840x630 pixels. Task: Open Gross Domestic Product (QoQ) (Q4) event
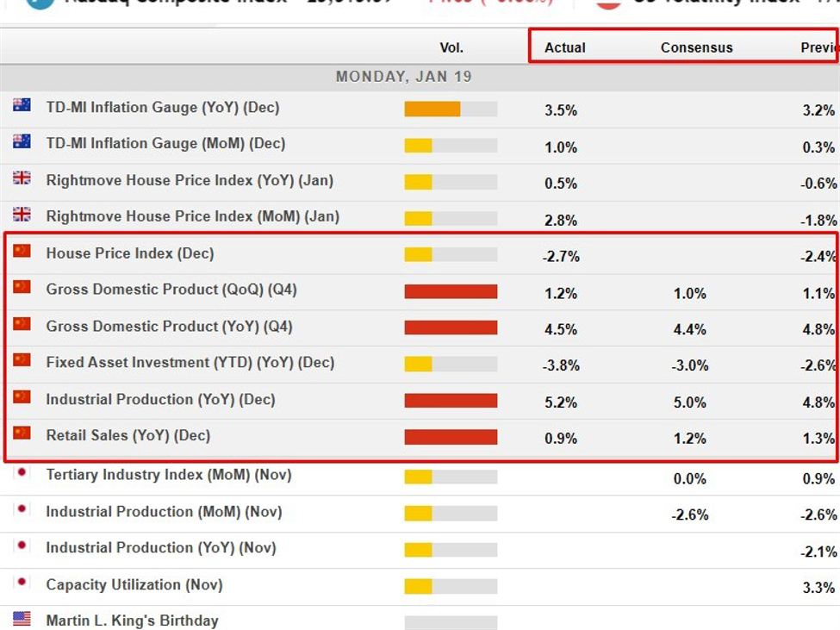pos(171,290)
